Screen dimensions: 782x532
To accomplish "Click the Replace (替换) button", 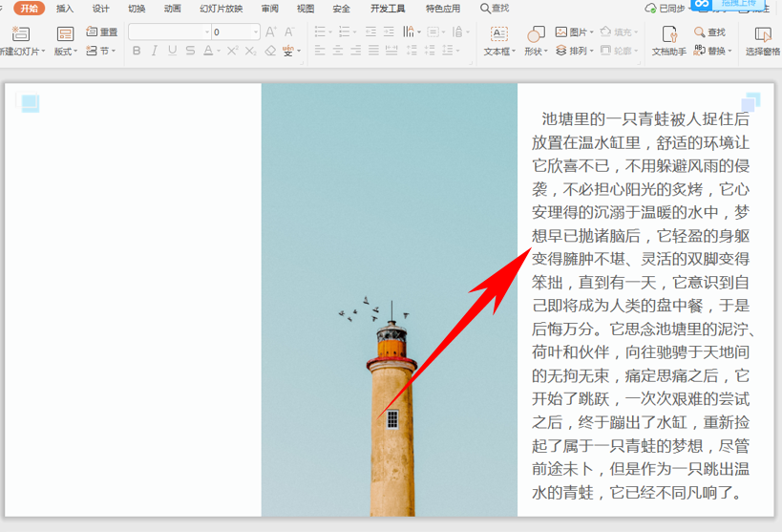I will (709, 51).
